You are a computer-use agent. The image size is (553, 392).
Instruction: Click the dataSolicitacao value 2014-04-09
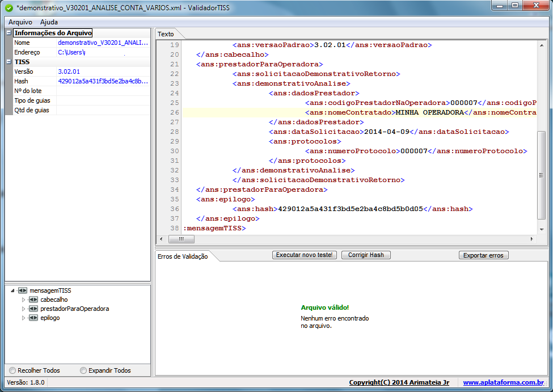coord(387,132)
